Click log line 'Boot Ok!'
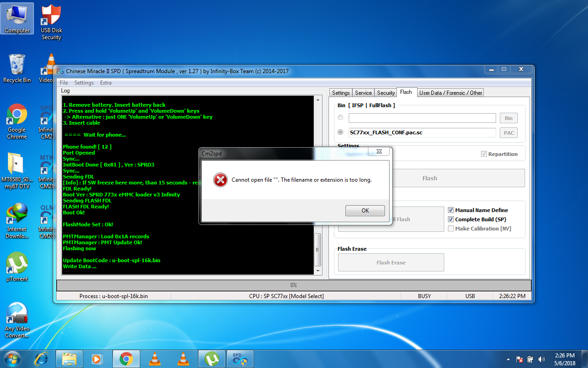The height and width of the screenshot is (368, 588). [x=74, y=213]
